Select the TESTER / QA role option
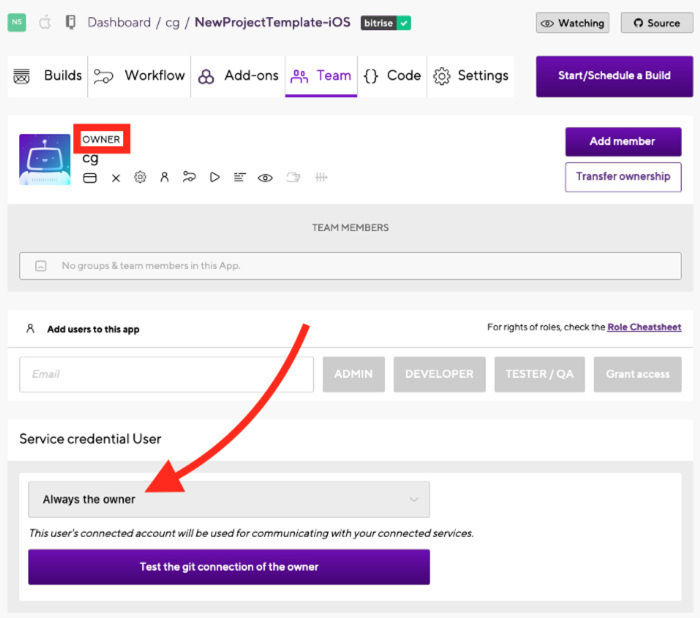This screenshot has height=618, width=700. click(x=539, y=374)
